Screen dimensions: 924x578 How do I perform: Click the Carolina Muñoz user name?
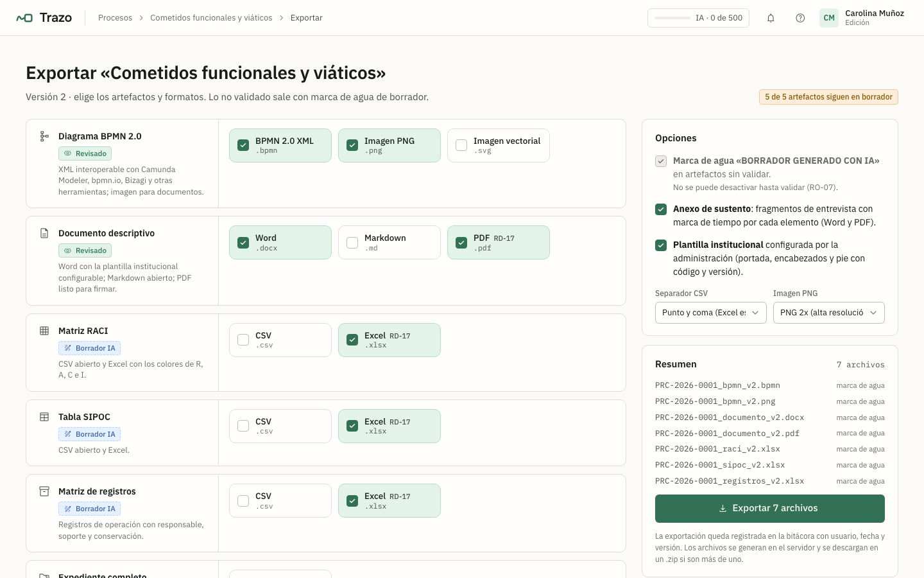coord(875,13)
